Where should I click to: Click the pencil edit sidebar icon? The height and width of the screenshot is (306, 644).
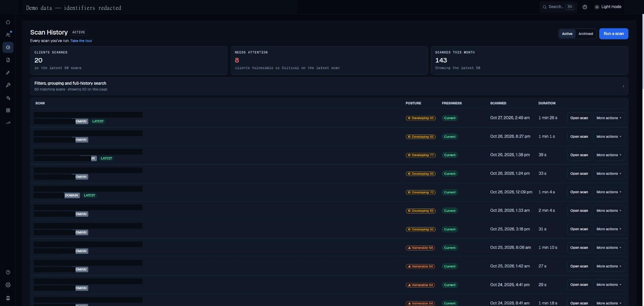8,73
